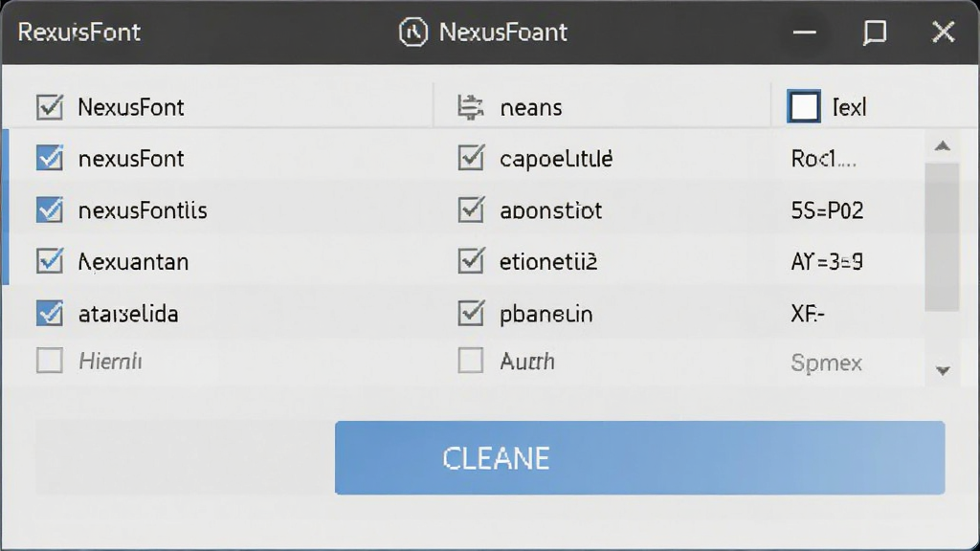This screenshot has height=551, width=980.
Task: Click the scrollbar down arrow
Action: click(943, 370)
